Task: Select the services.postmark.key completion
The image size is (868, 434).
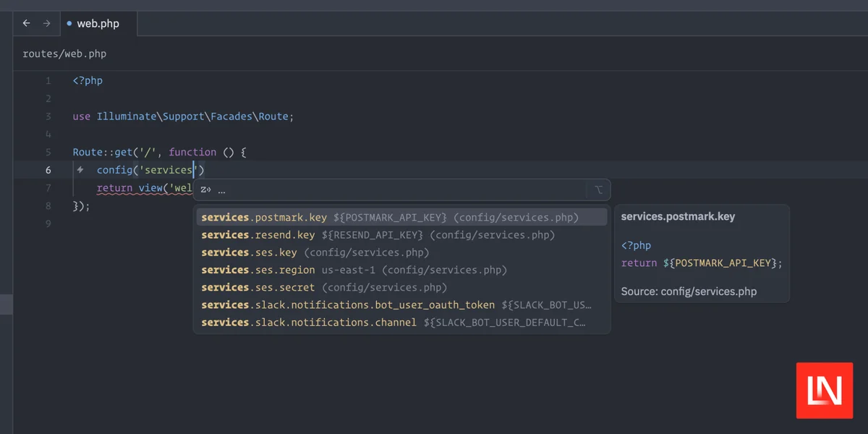Action: point(402,217)
